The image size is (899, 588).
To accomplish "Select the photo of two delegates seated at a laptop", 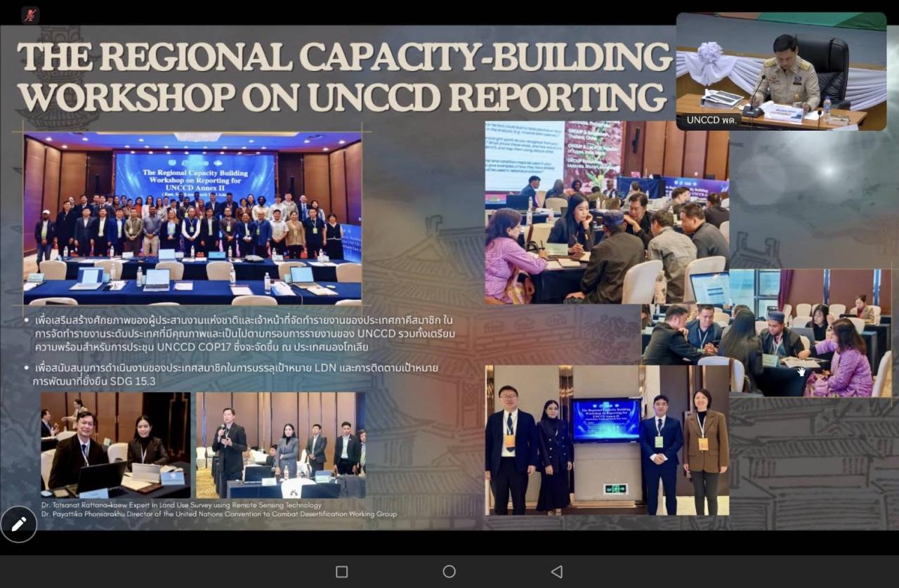I will tap(115, 445).
